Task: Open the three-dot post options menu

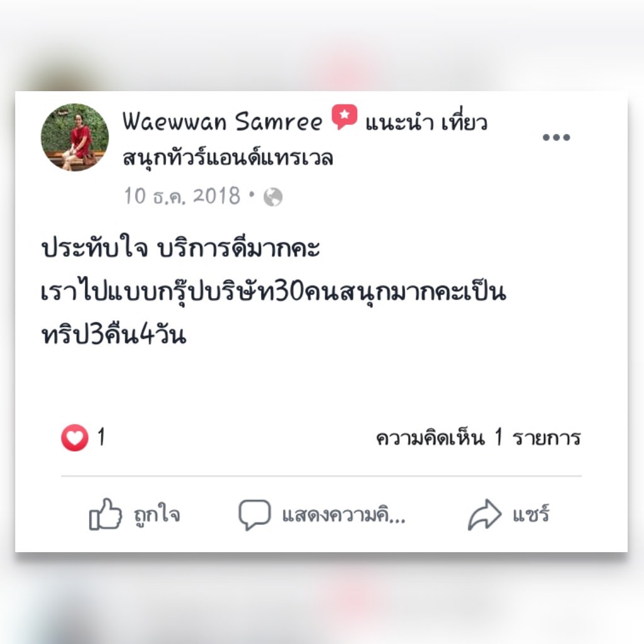Action: [x=556, y=138]
